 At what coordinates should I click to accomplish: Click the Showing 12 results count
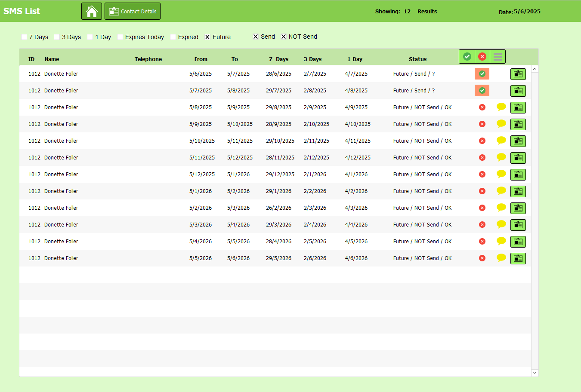tap(406, 12)
